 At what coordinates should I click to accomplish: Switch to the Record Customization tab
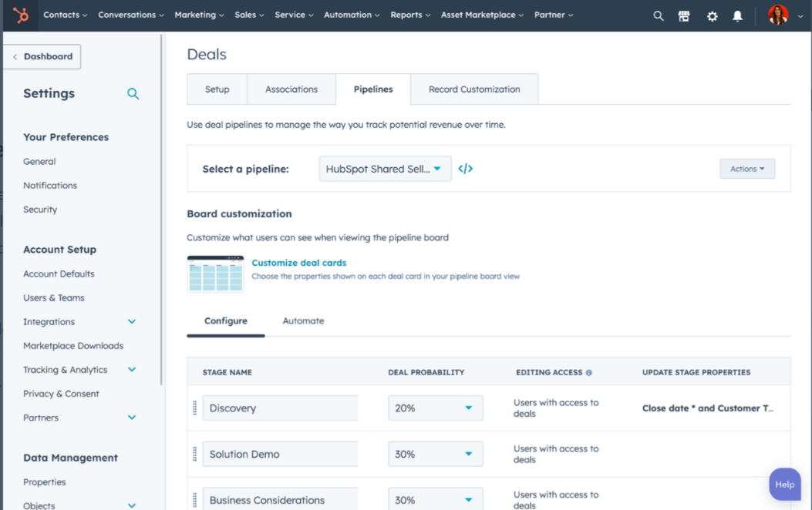474,89
